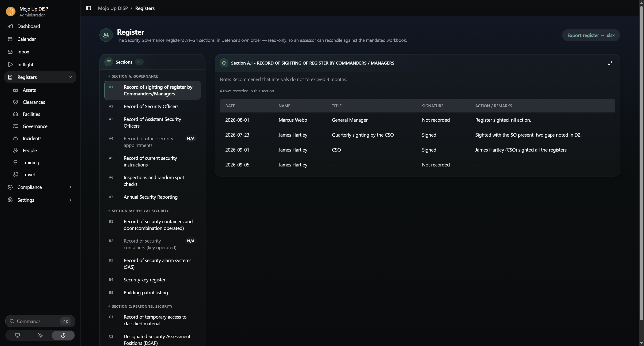Open the People register
Viewport: 644px width, 346px height.
pos(43,150)
